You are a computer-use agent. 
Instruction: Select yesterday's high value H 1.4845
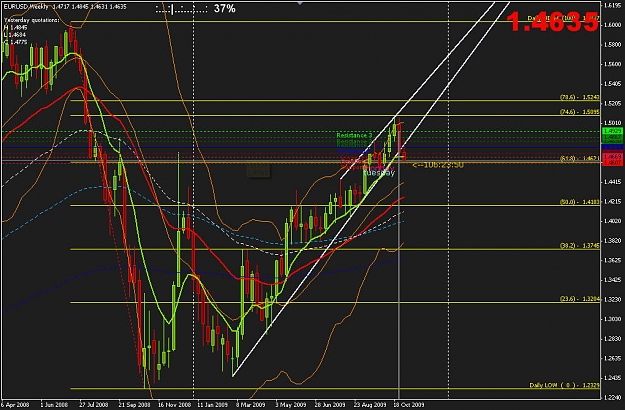tap(16, 27)
